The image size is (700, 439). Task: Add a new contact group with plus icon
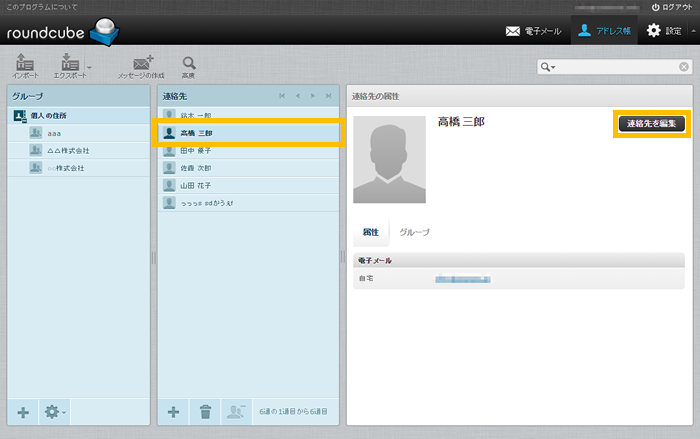tap(24, 412)
